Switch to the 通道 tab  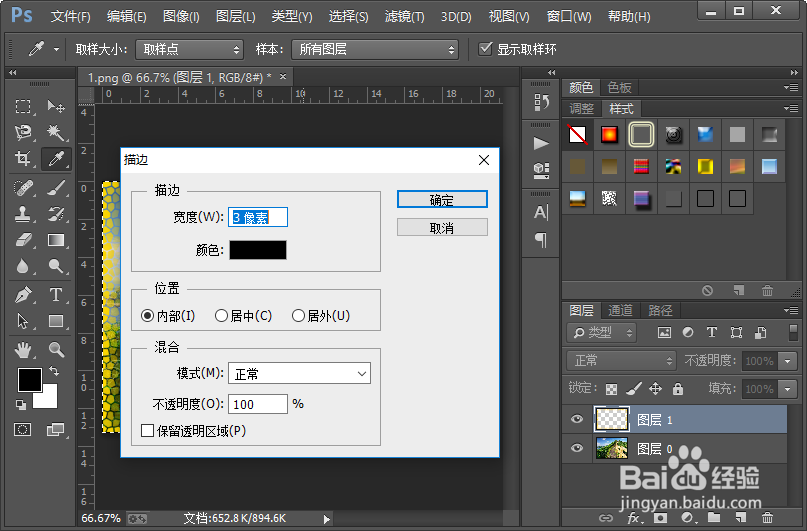coord(620,310)
